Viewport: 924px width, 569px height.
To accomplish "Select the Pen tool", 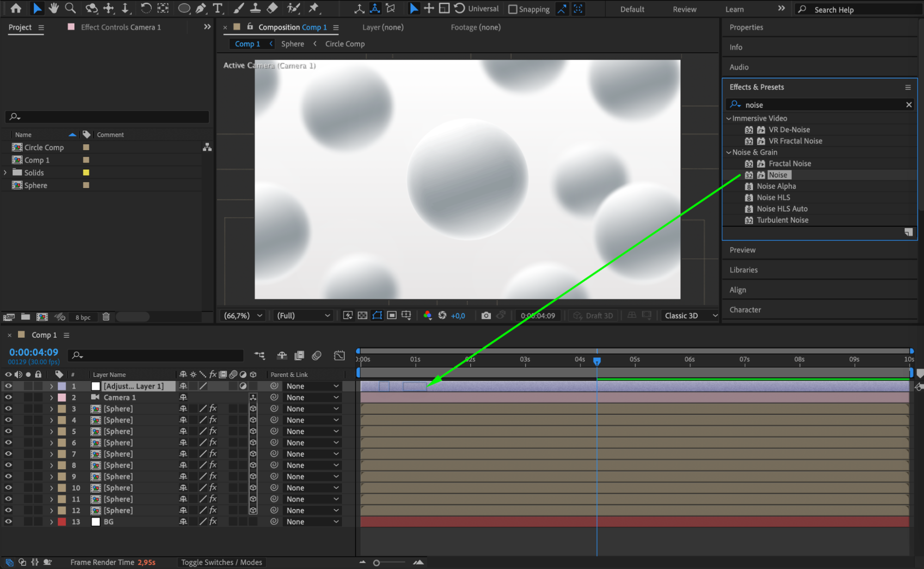I will coord(201,8).
